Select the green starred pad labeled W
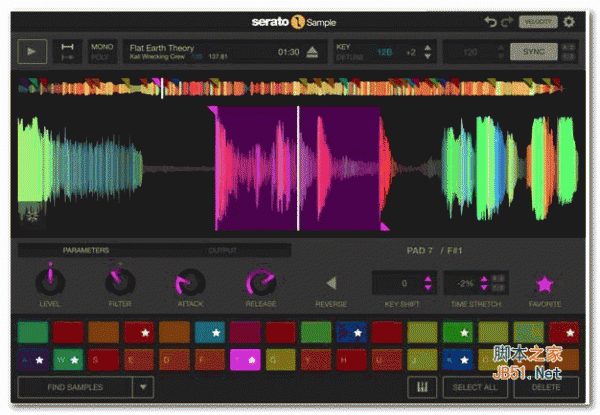 click(x=68, y=360)
